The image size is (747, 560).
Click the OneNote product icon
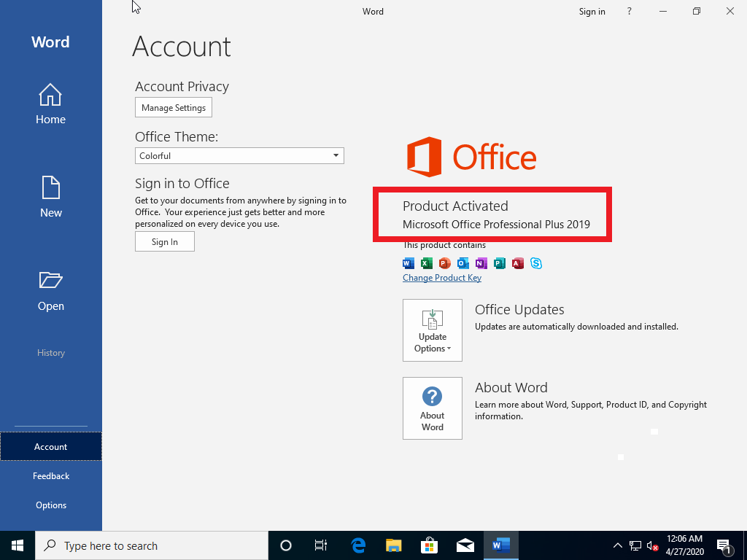[481, 263]
